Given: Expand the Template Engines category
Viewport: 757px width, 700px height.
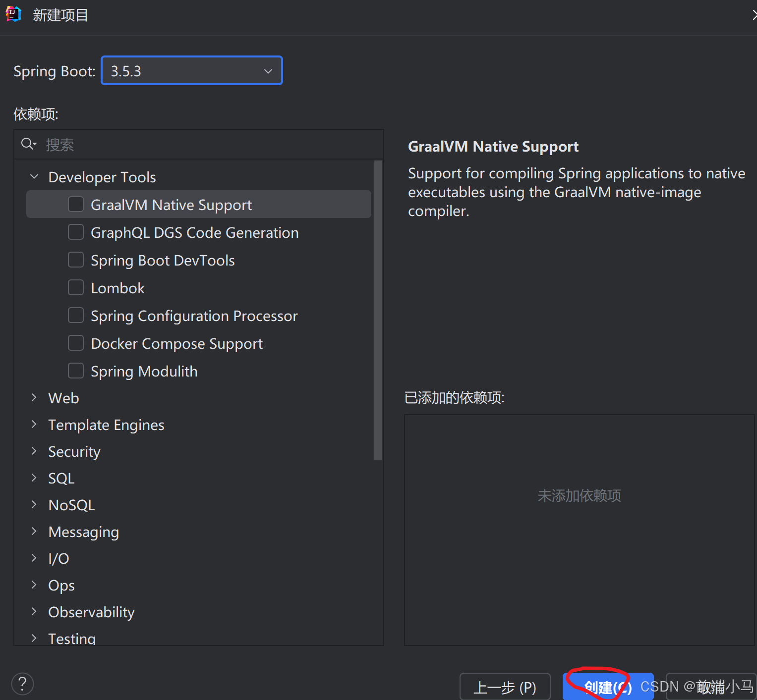Looking at the screenshot, I should [x=34, y=424].
